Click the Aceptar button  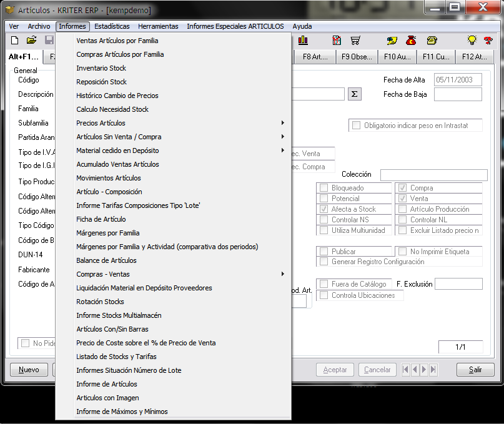[x=335, y=370]
